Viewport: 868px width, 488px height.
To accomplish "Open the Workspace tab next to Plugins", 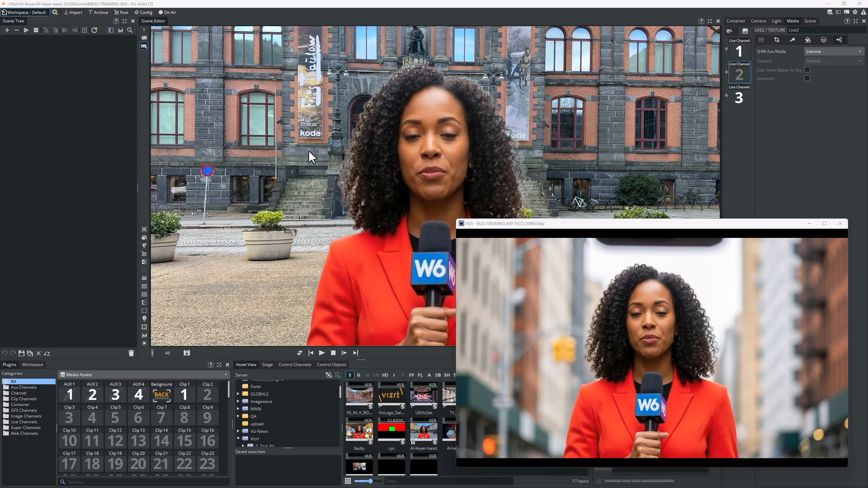I will [33, 365].
